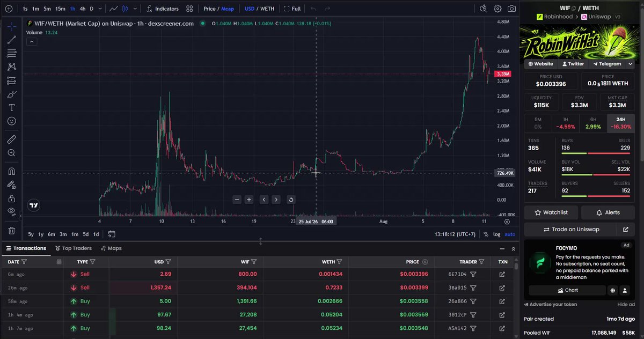Screen dimensions: 644x339
Task: Add pair to Watchlist
Action: tap(551, 212)
